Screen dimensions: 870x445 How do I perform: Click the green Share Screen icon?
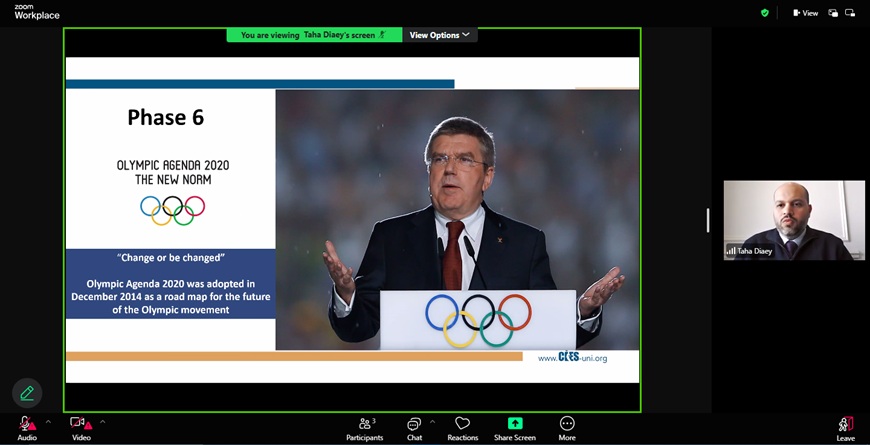pyautogui.click(x=515, y=424)
